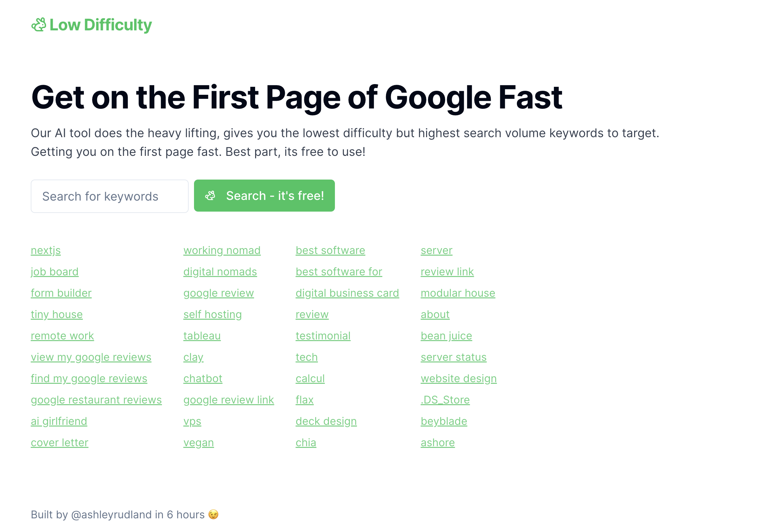Click the .DS_Store keyword link
Viewport: 766px width, 532px height.
[x=445, y=400]
